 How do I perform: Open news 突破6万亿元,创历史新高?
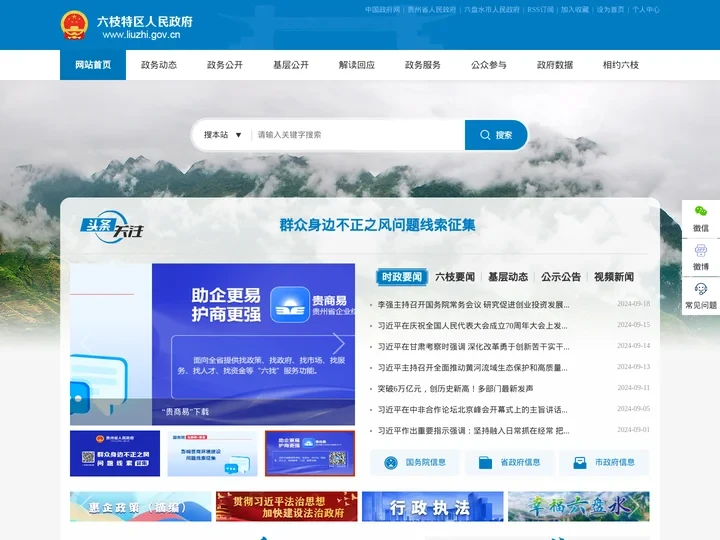tap(455, 389)
